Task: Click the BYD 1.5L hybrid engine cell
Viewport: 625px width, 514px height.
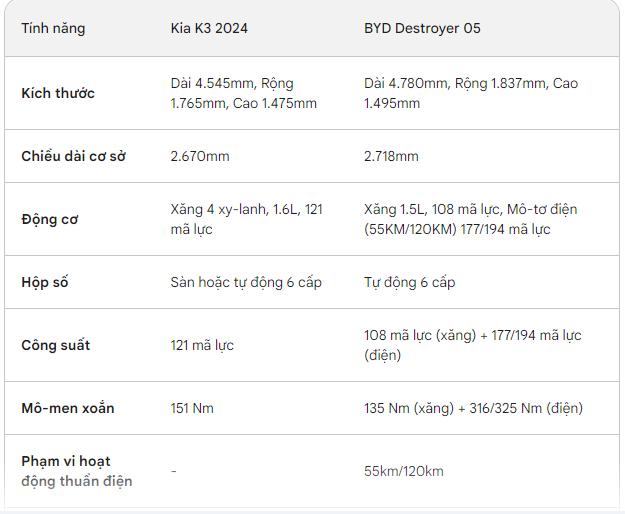Action: [x=470, y=219]
